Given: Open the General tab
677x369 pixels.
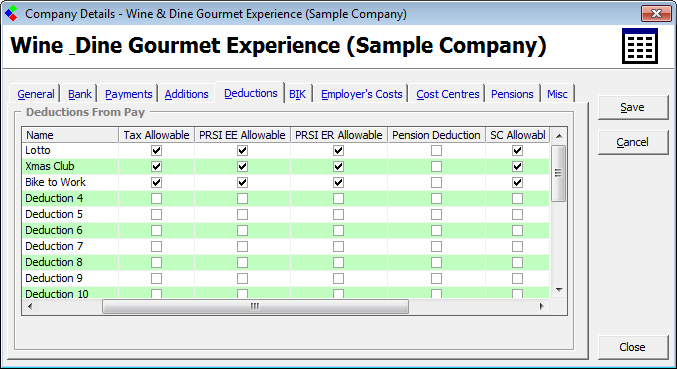Looking at the screenshot, I should (x=35, y=94).
